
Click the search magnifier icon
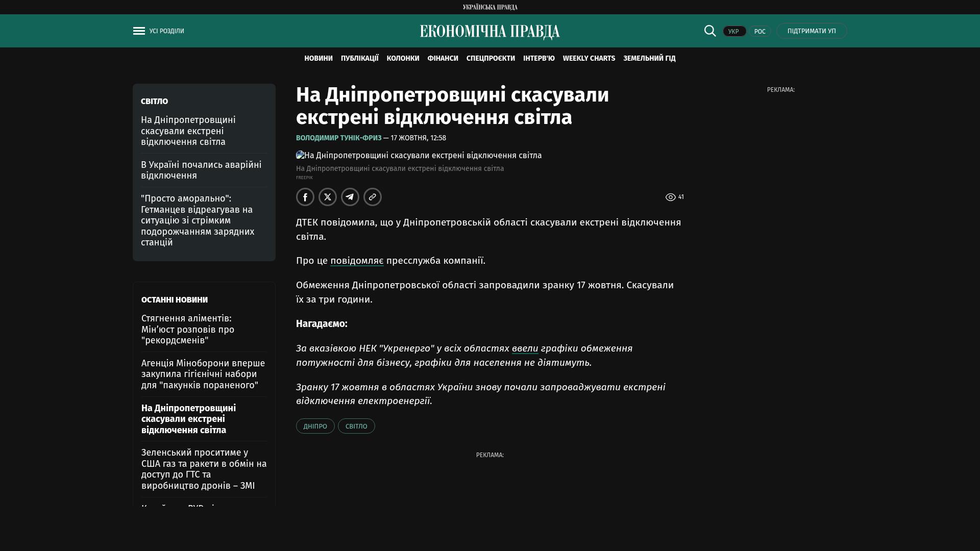pyautogui.click(x=710, y=31)
